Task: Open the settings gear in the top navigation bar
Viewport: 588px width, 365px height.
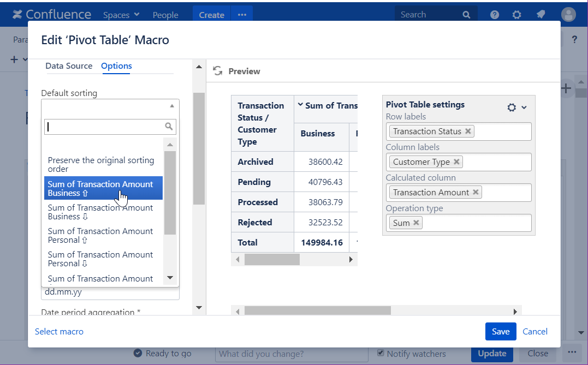Action: click(x=516, y=15)
